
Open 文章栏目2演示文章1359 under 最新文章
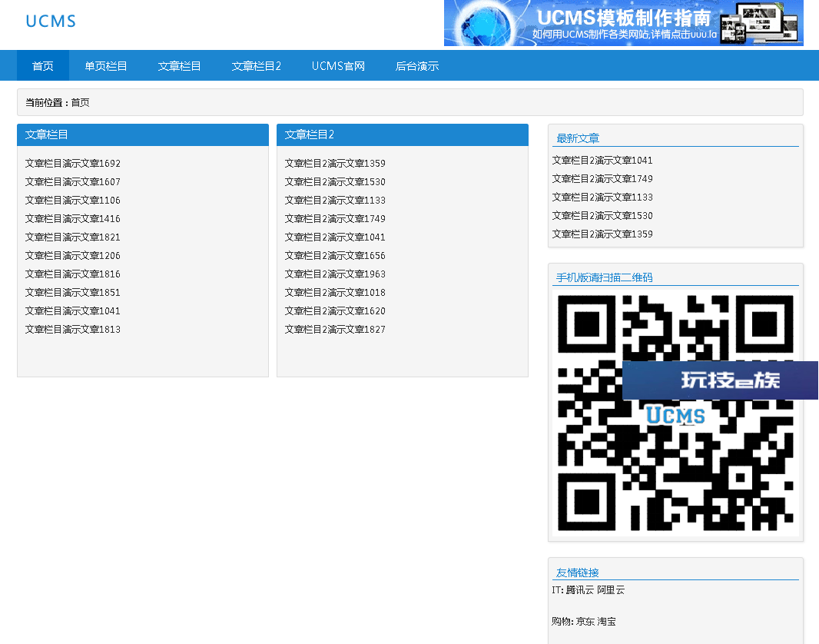pyautogui.click(x=602, y=234)
